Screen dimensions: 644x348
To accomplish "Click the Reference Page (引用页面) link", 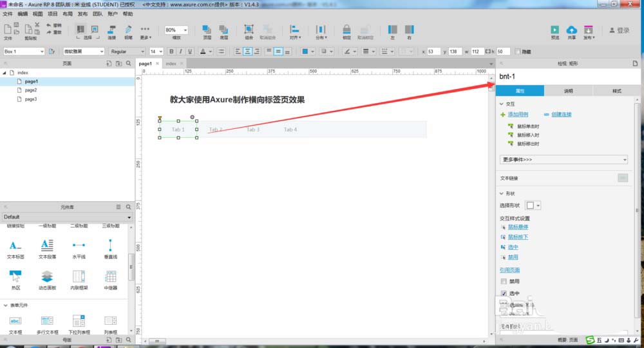I will 509,270.
